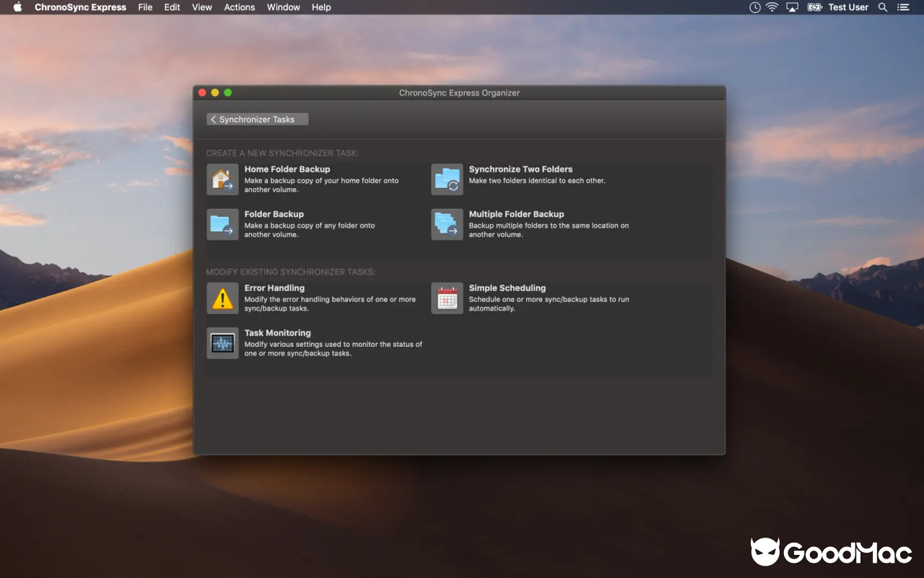Select the Task Monitoring icon
Image resolution: width=924 pixels, height=578 pixels.
[x=222, y=343]
